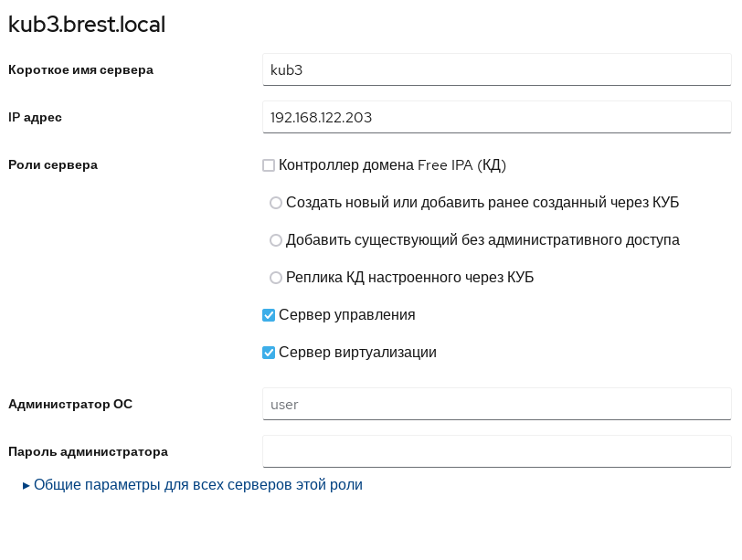
Task: Click the 'Пароль администратора' field label
Action: click(88, 451)
